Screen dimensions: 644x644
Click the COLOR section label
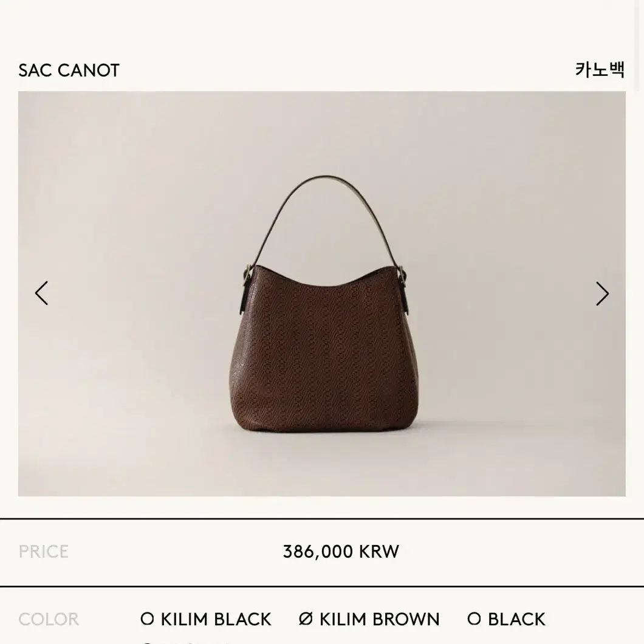point(49,619)
